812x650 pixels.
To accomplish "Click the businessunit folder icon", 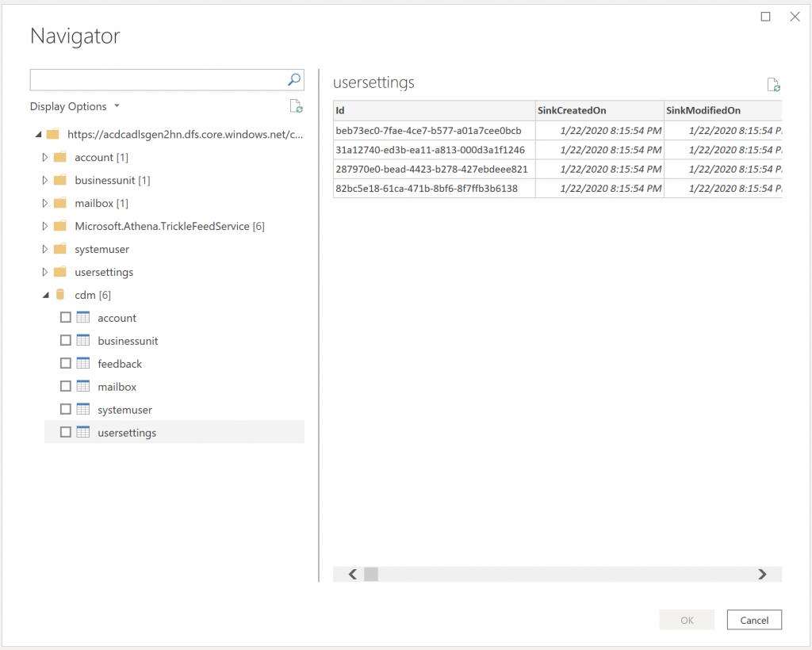I will pyautogui.click(x=60, y=180).
